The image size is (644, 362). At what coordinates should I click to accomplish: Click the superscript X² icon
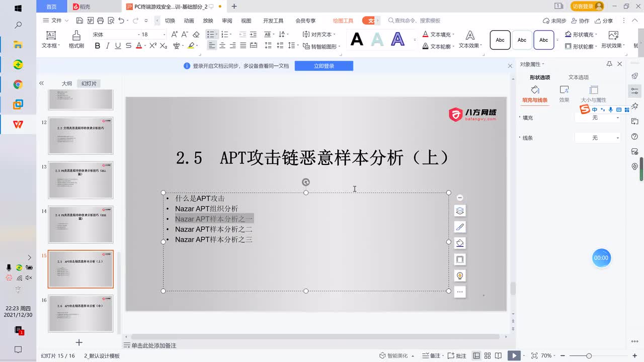point(153,45)
